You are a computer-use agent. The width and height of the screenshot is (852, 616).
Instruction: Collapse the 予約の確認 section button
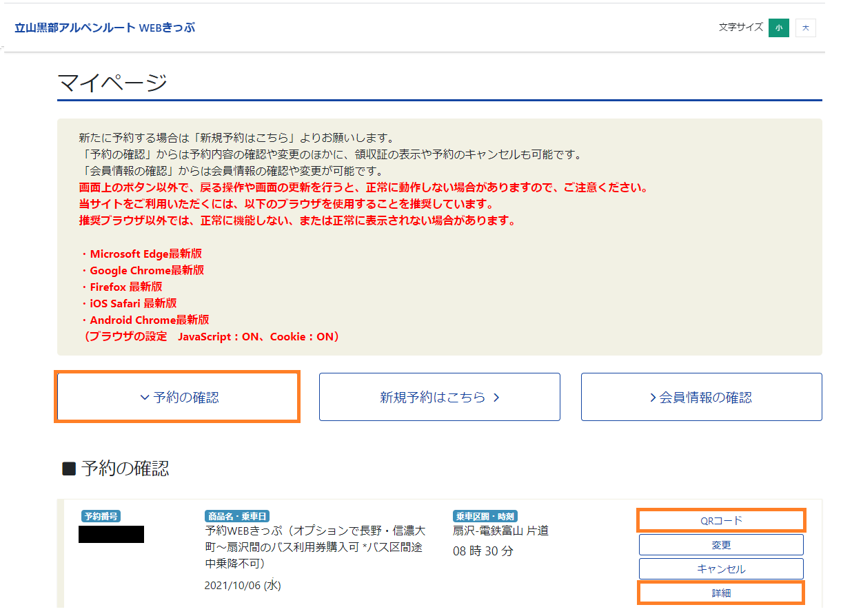(x=178, y=398)
